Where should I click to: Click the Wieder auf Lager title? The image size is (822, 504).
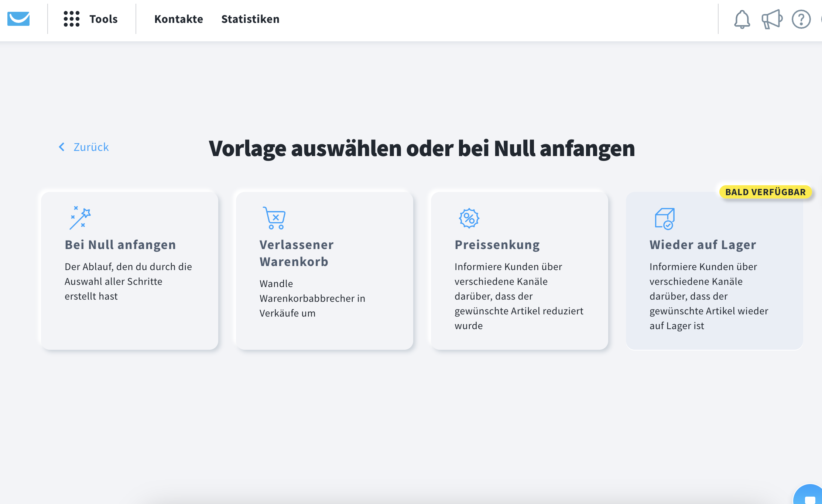[x=703, y=245]
